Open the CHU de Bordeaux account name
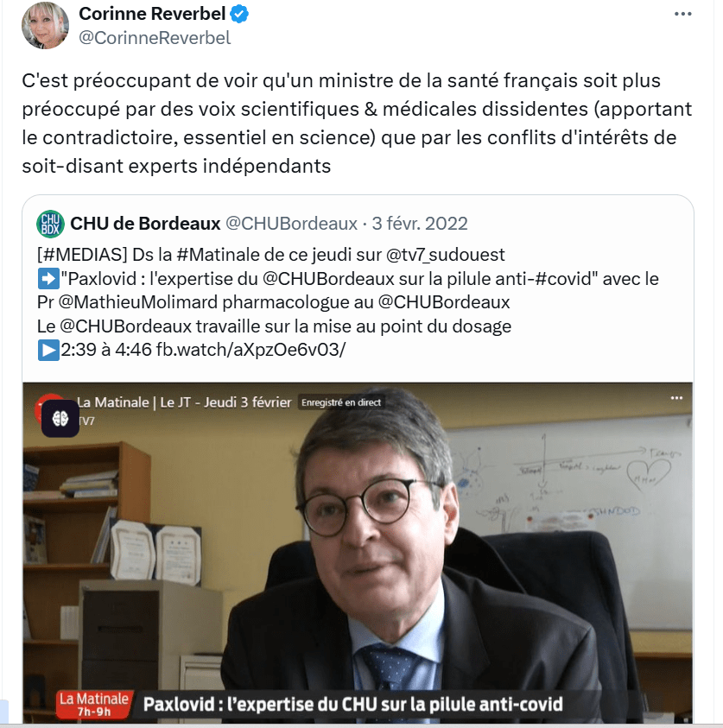The height and width of the screenshot is (728, 723). pos(145,224)
